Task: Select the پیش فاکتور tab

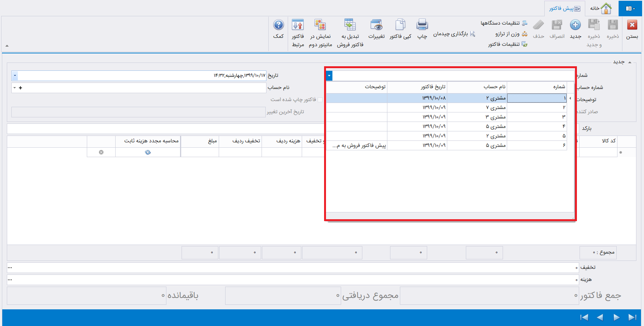Action: click(564, 8)
